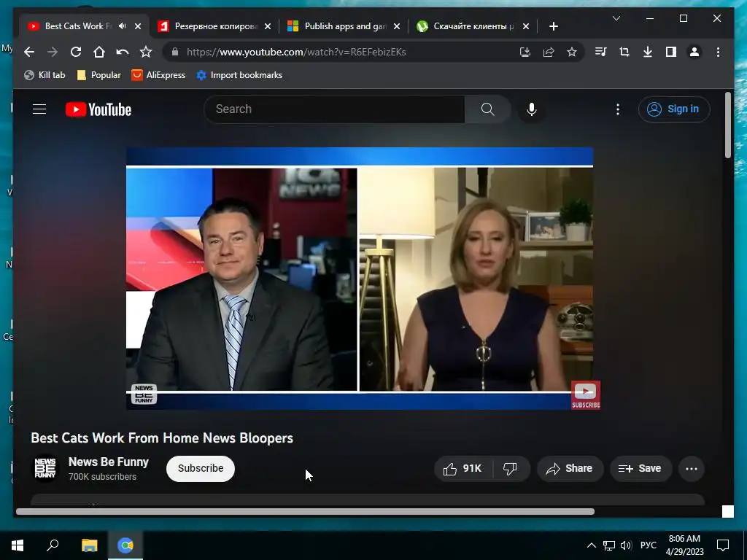The width and height of the screenshot is (747, 560).
Task: Click the video player to pause
Action: click(359, 278)
